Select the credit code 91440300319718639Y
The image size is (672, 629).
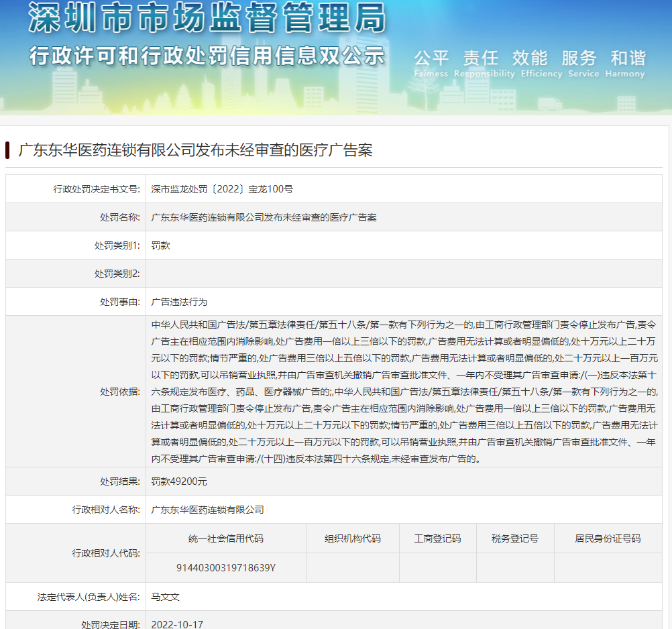(226, 567)
